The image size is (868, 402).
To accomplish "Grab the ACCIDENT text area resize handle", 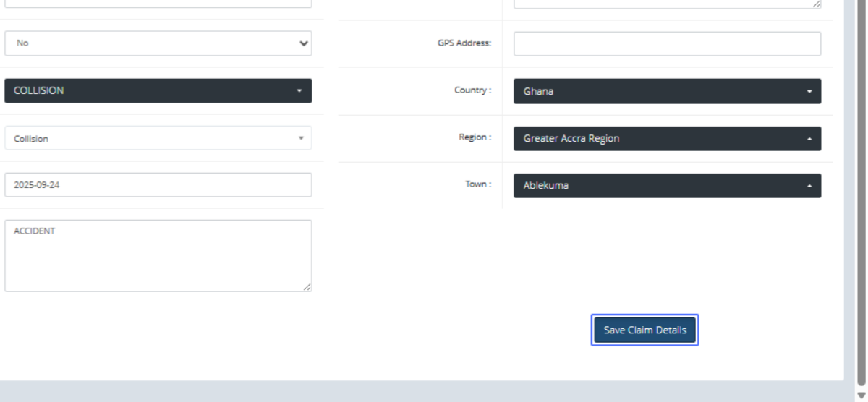I will pyautogui.click(x=307, y=287).
